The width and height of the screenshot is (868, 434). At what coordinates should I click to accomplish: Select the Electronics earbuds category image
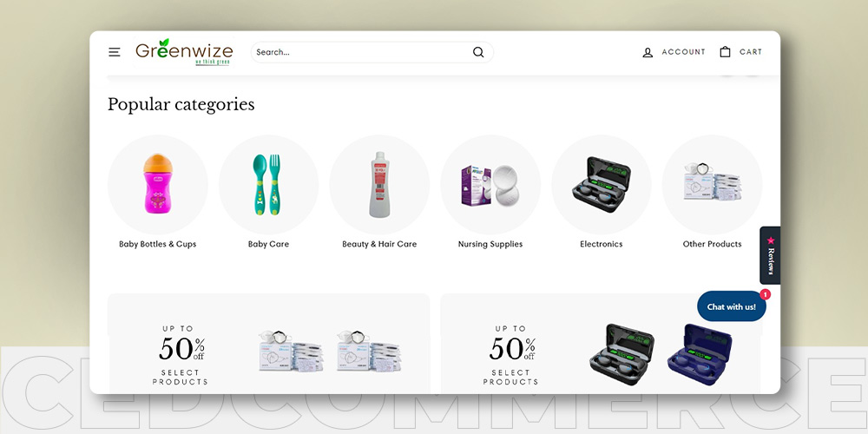pos(602,184)
